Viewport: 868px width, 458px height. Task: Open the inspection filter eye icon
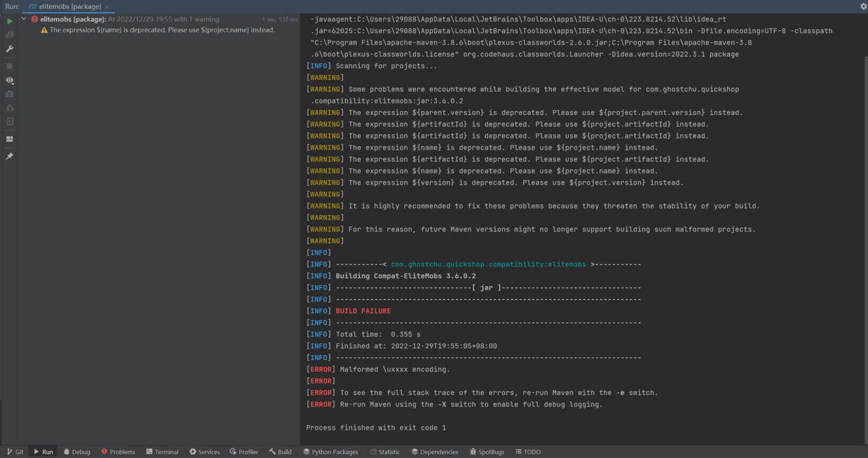coord(8,80)
